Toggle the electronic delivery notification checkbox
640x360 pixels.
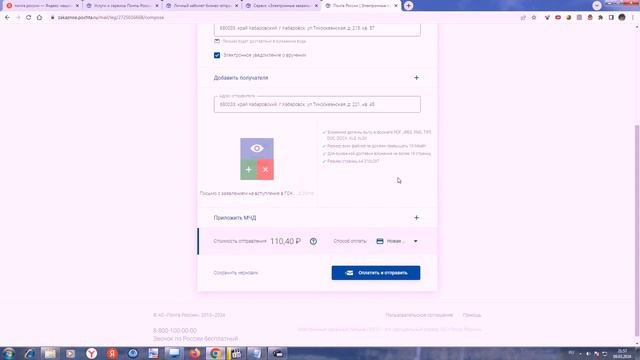(x=217, y=55)
